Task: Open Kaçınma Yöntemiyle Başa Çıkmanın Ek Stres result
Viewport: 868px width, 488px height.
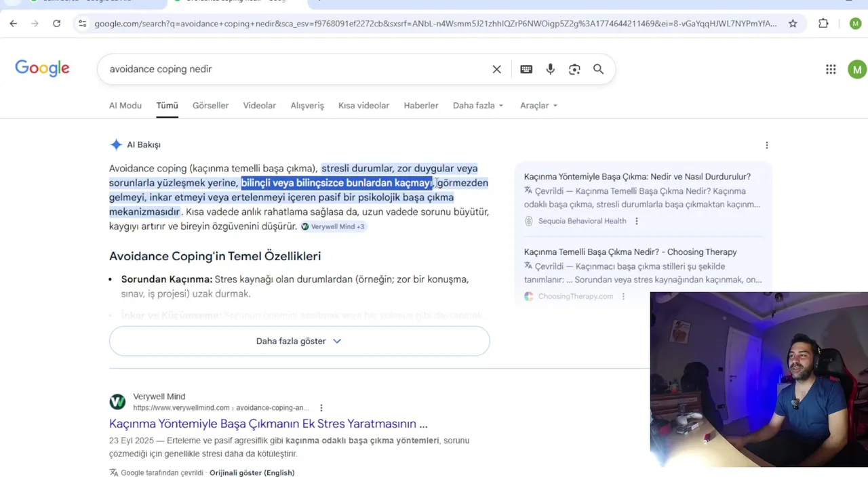Action: [x=269, y=424]
